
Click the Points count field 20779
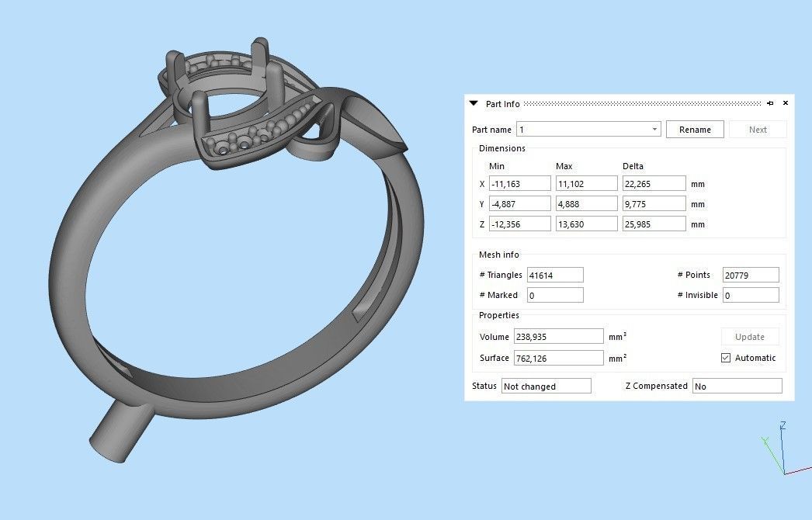click(751, 275)
